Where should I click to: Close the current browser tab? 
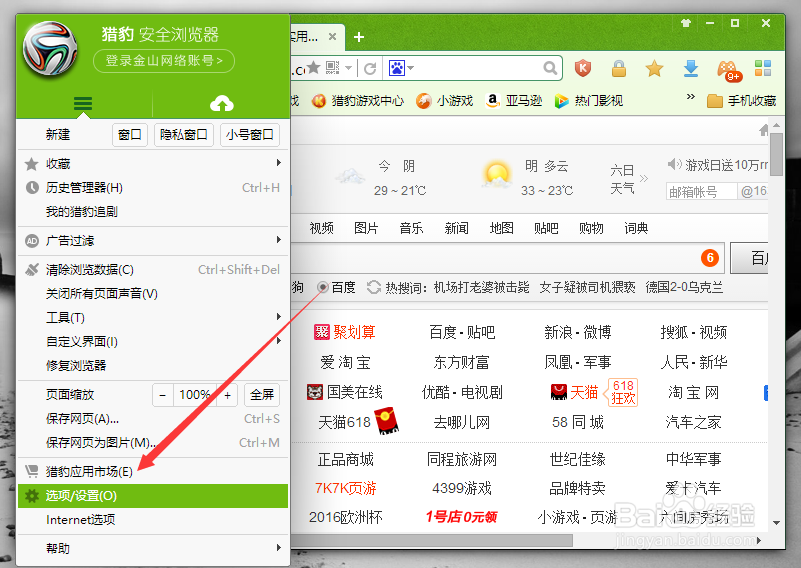(x=332, y=37)
